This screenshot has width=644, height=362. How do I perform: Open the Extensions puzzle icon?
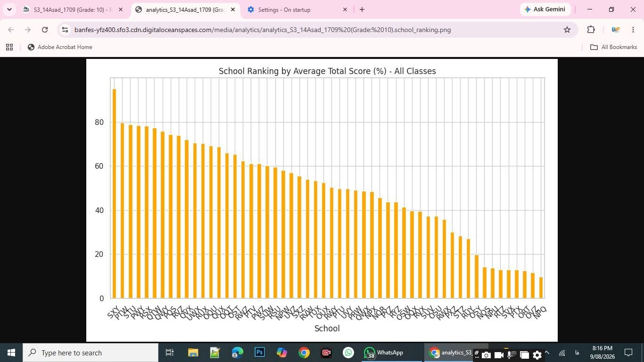pos(591,30)
